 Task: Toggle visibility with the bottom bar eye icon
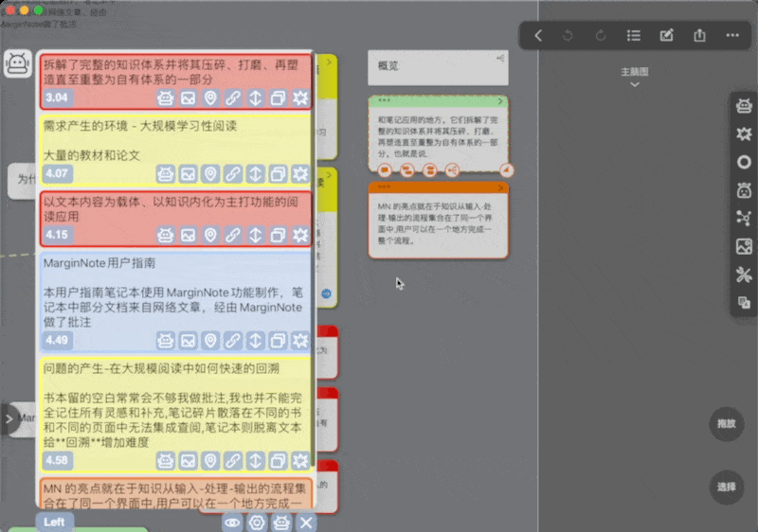coord(232,523)
